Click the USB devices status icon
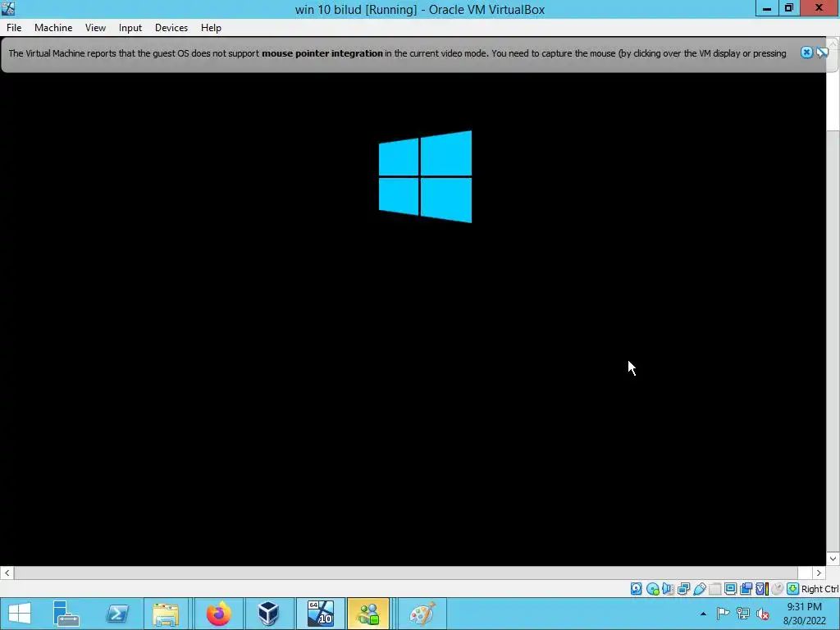Image resolution: width=840 pixels, height=630 pixels. (699, 589)
